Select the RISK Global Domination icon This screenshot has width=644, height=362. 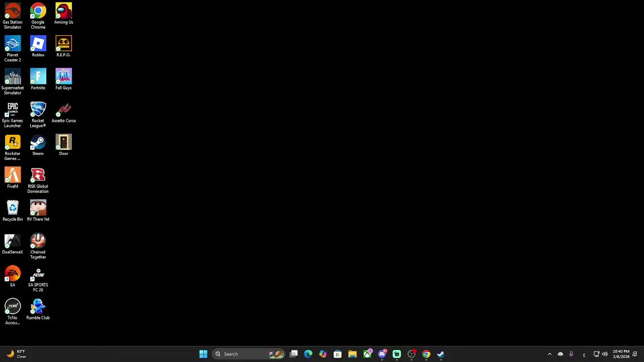(38, 180)
